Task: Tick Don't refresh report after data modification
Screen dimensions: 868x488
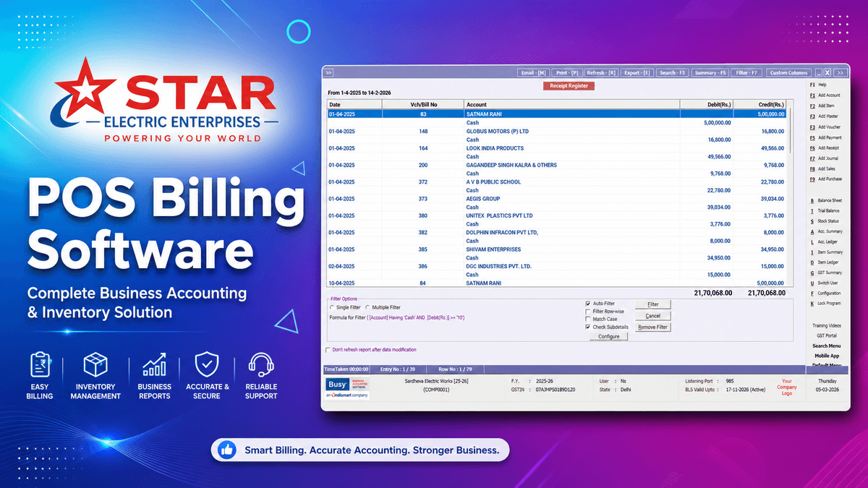Action: (328, 349)
